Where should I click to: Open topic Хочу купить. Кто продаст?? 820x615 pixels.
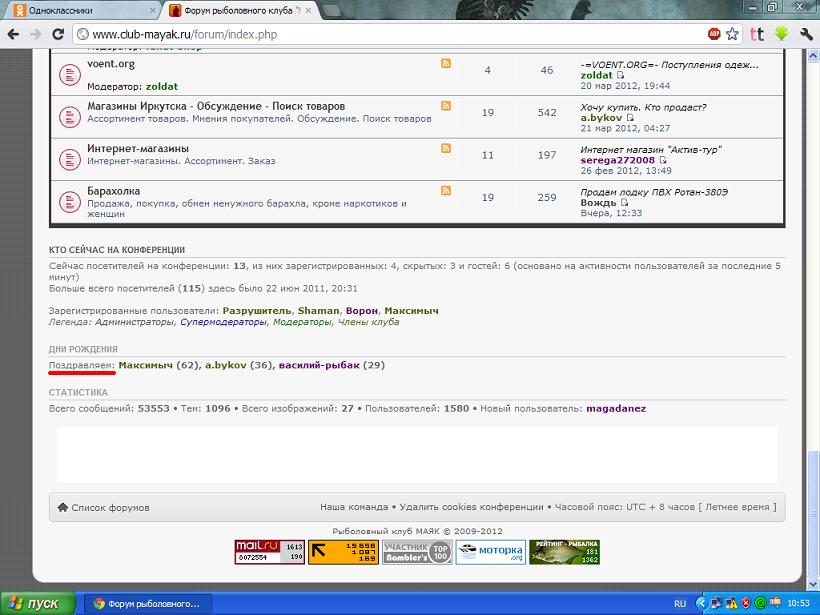tap(643, 107)
